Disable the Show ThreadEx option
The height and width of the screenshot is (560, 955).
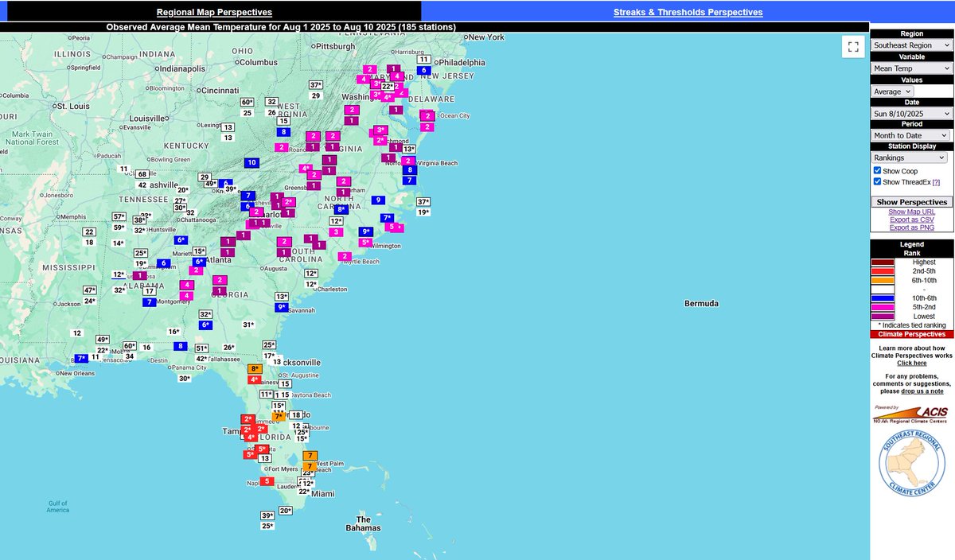(879, 182)
